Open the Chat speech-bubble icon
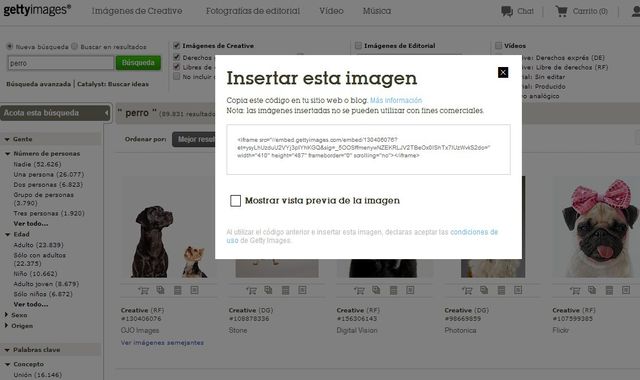Screen dimensions: 640x380 [507, 11]
